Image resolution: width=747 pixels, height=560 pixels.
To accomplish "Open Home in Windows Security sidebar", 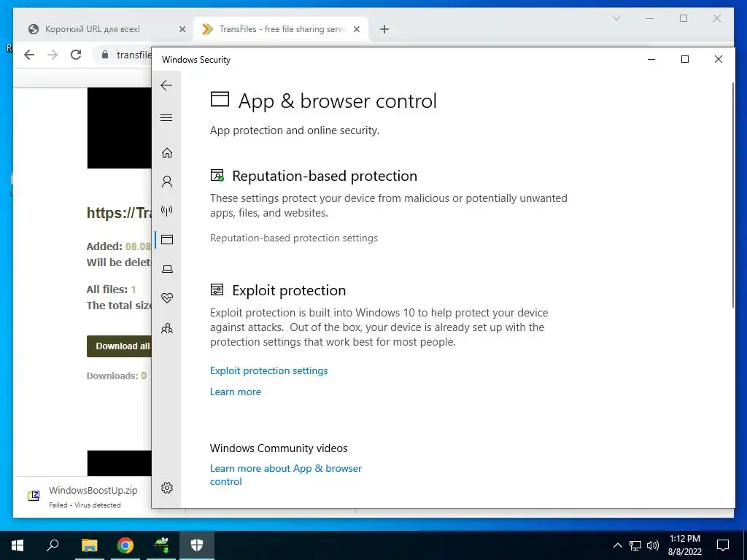I will coord(167,153).
